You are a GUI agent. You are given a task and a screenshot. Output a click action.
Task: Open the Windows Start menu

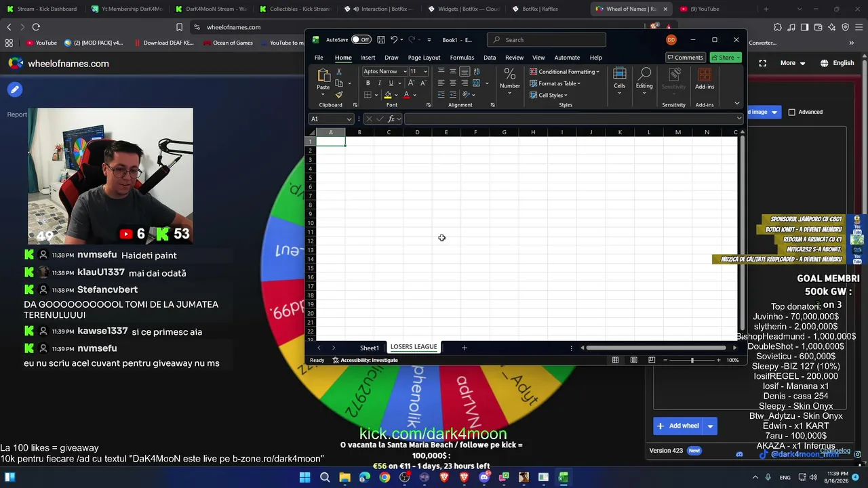[x=304, y=477]
